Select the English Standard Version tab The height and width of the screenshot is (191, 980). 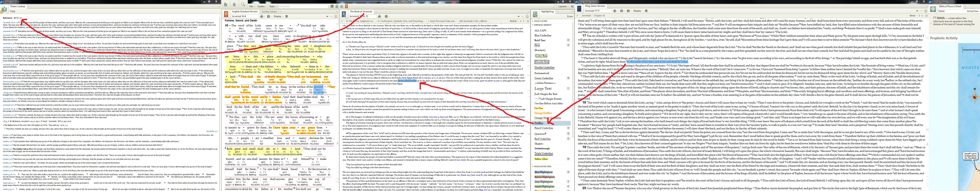tap(245, 11)
